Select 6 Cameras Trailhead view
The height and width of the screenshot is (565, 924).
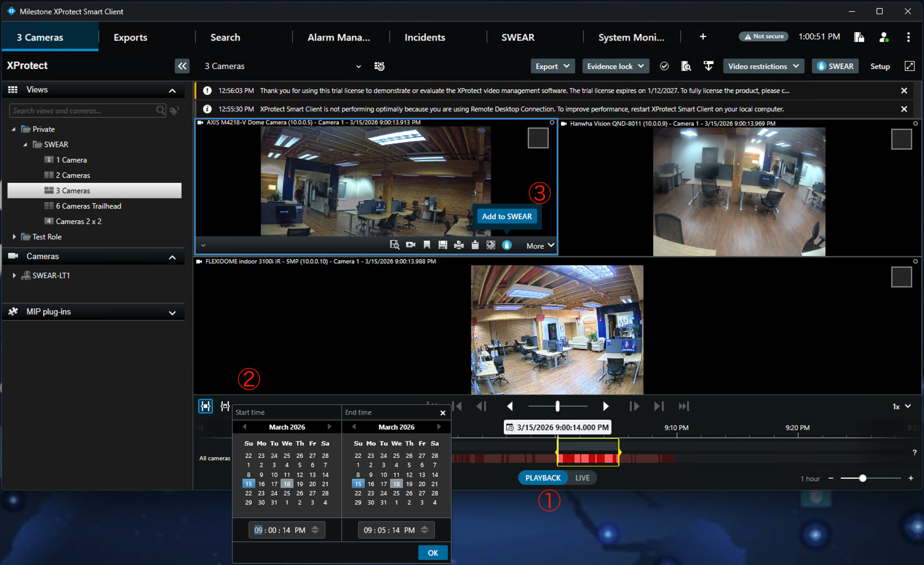88,206
